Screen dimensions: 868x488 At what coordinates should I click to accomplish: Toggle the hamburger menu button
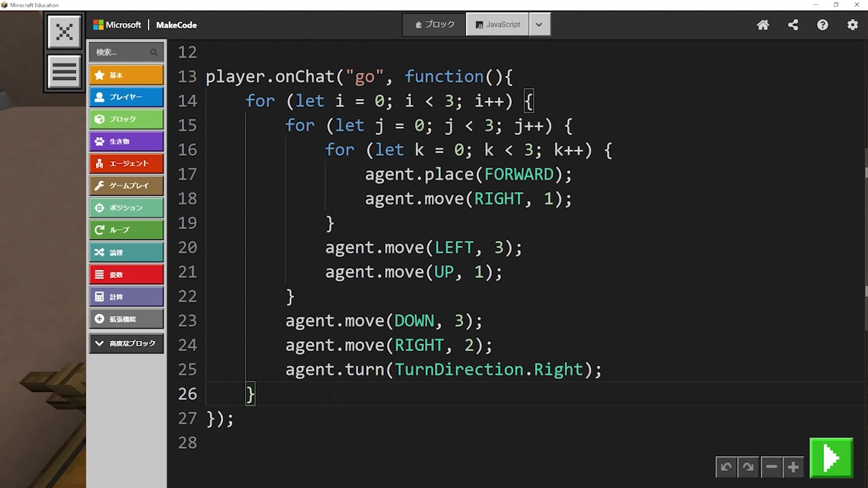coord(64,71)
